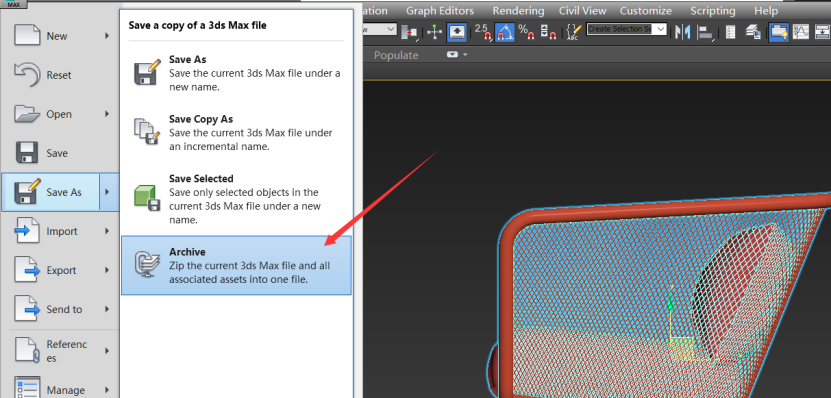Open the New file submenu
Viewport: 831px width, 398px height.
pos(60,36)
